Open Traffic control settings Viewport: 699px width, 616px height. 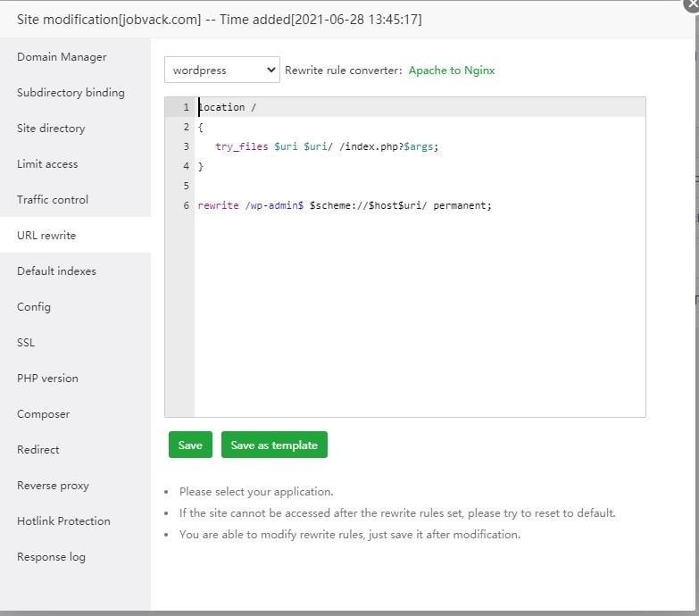pos(53,200)
